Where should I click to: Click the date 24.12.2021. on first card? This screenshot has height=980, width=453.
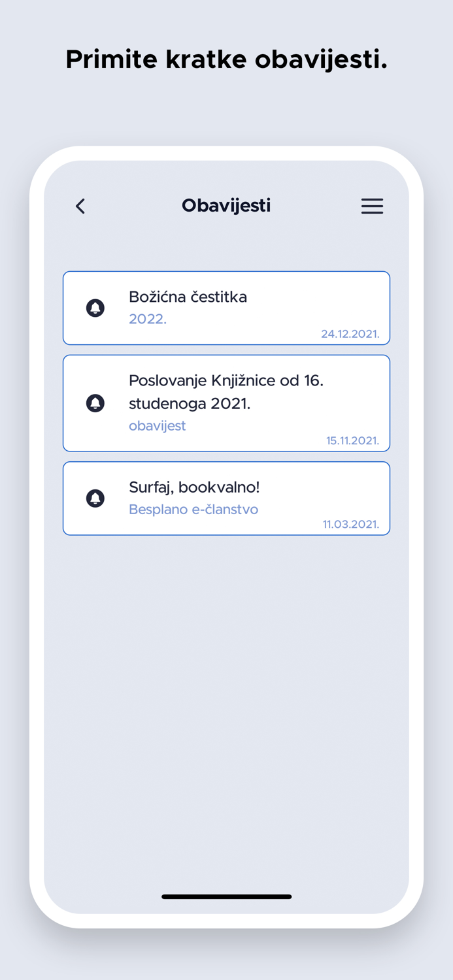click(x=351, y=333)
